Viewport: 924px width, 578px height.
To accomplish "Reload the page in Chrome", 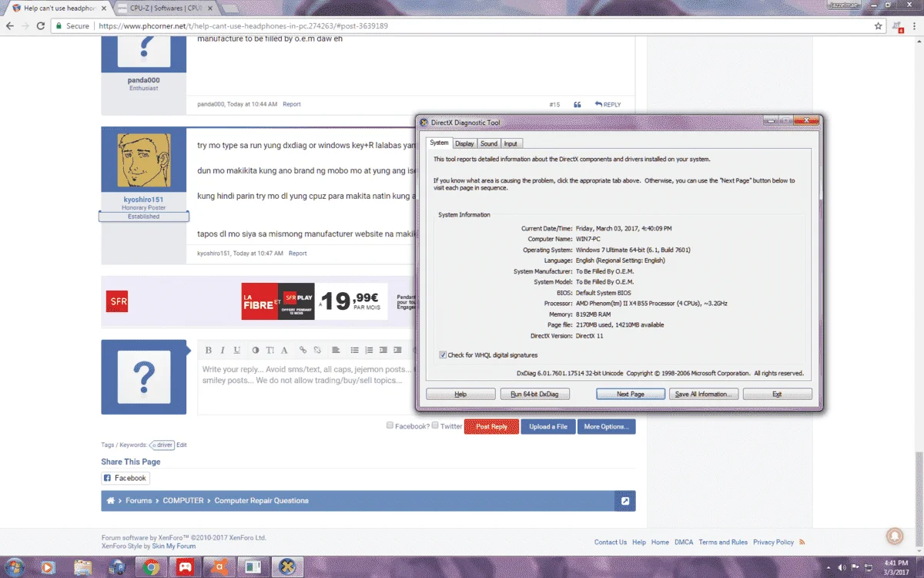I will [41, 25].
